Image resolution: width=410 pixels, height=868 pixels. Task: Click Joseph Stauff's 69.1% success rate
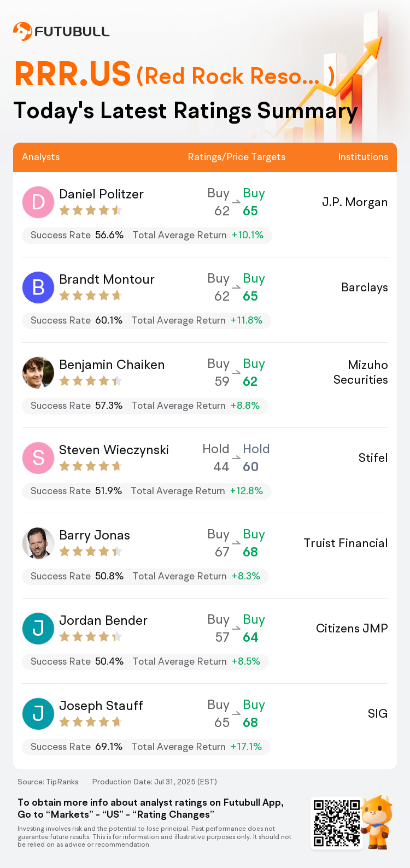click(x=109, y=747)
